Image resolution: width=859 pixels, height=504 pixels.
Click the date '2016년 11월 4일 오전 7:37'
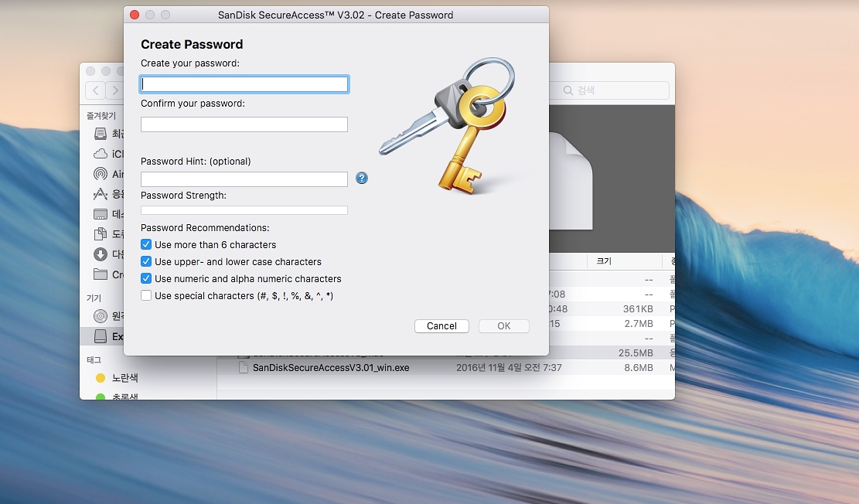(x=509, y=368)
